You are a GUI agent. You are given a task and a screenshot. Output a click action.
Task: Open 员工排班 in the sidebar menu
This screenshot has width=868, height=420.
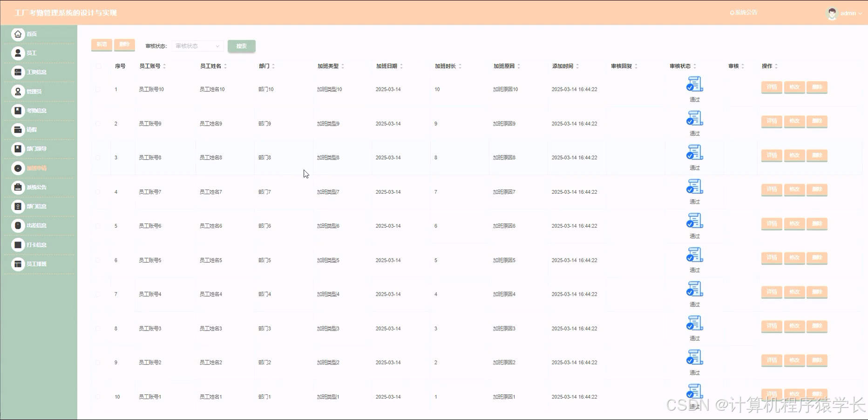(39, 264)
